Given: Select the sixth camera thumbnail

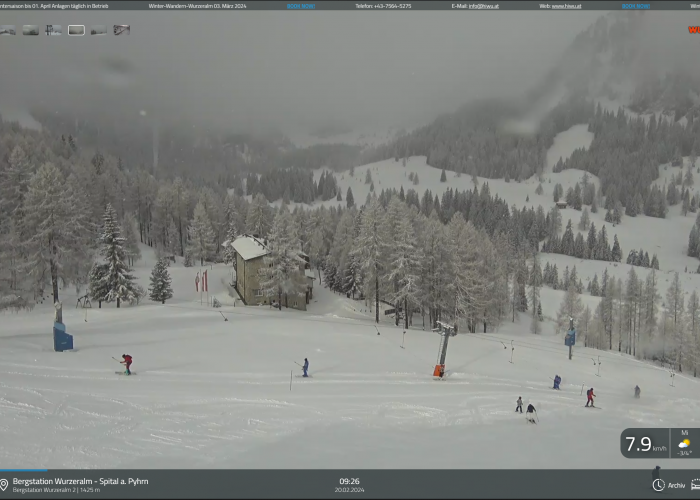Looking at the screenshot, I should tap(121, 30).
